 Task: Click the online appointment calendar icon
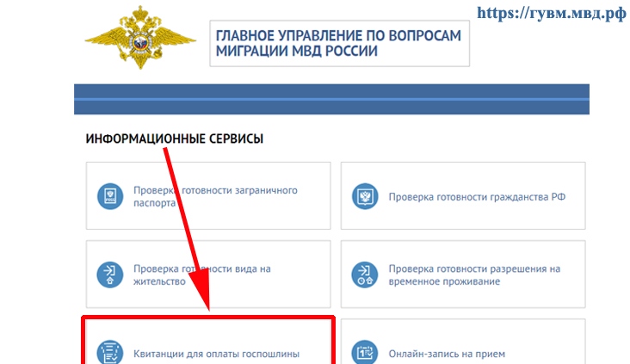click(365, 352)
